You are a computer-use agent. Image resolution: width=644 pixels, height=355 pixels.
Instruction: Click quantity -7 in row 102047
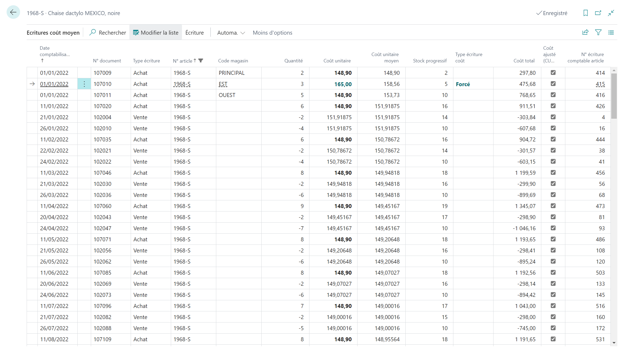tap(285, 228)
